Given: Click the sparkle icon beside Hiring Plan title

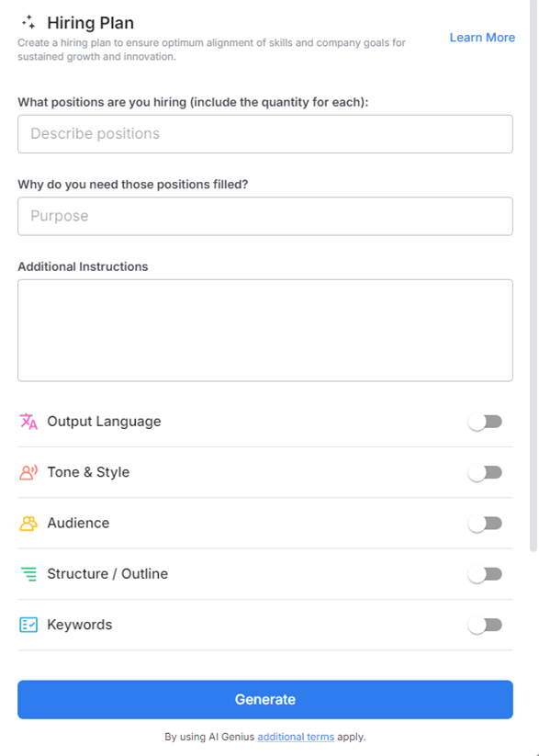Looking at the screenshot, I should (x=28, y=22).
